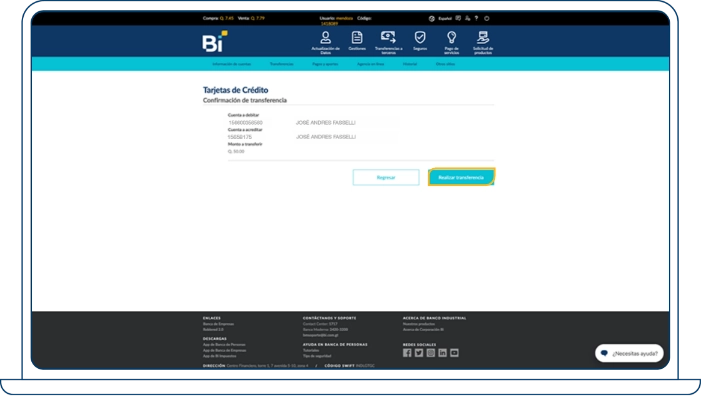701x396 pixels.
Task: Click Realizar transferencia button
Action: 461,177
